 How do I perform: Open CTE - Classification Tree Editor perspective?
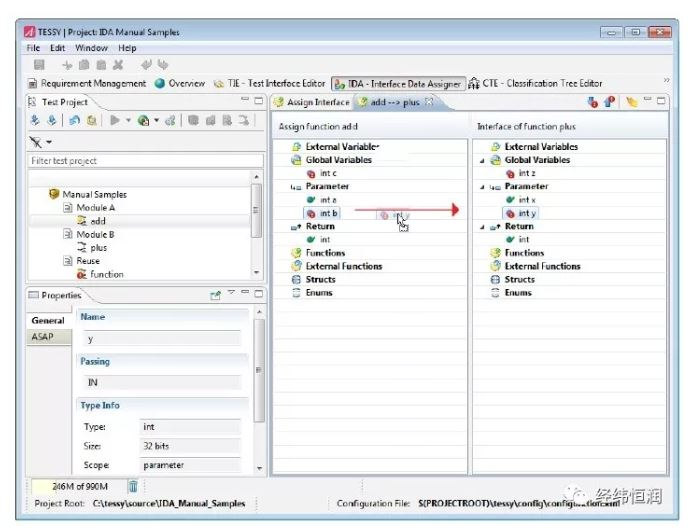(535, 83)
